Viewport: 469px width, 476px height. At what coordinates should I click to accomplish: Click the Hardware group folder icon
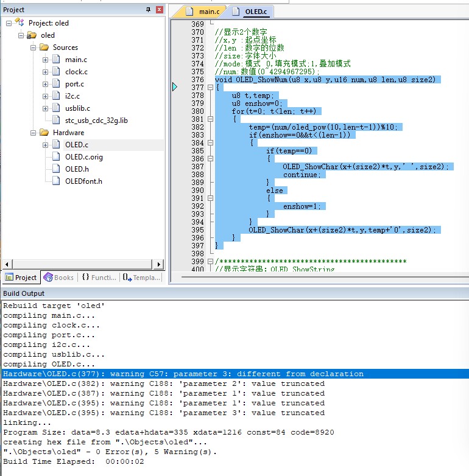(44, 133)
